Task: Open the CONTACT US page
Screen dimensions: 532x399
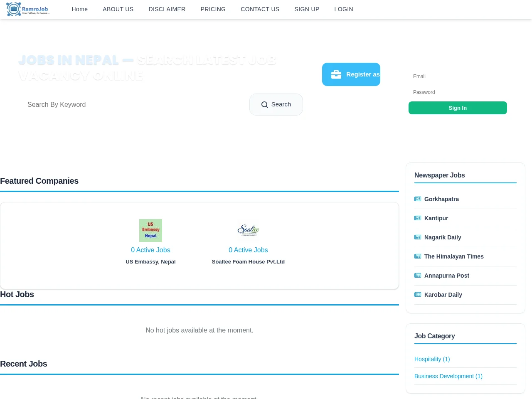Action: (260, 9)
